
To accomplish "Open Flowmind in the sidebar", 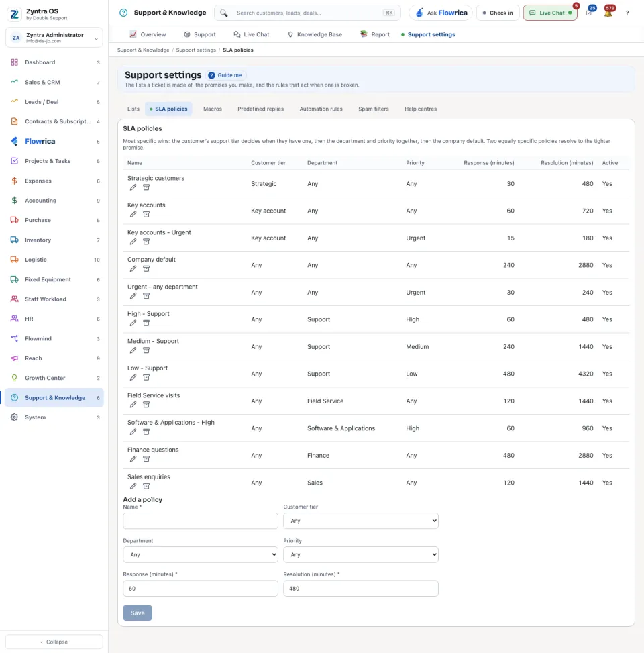I will [x=54, y=338].
